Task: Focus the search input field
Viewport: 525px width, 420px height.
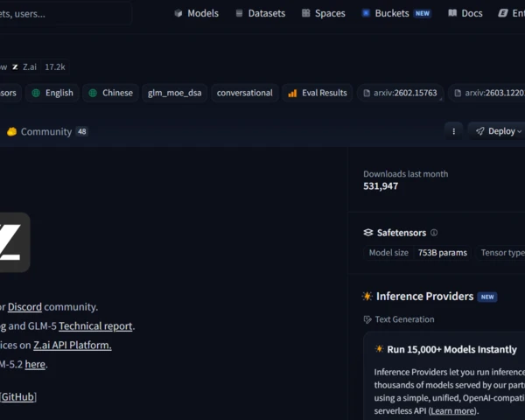Action: [x=66, y=14]
